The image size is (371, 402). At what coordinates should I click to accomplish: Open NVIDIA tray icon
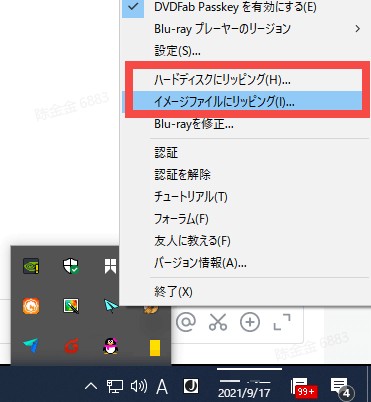click(31, 266)
